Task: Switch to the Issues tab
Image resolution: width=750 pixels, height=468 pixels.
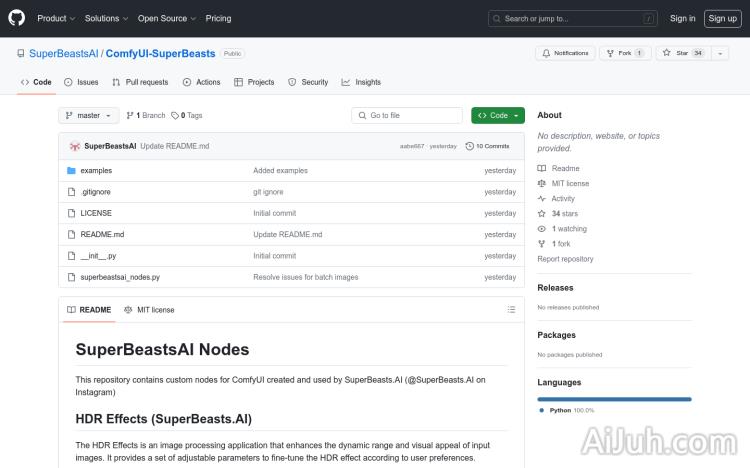Action: [x=81, y=82]
